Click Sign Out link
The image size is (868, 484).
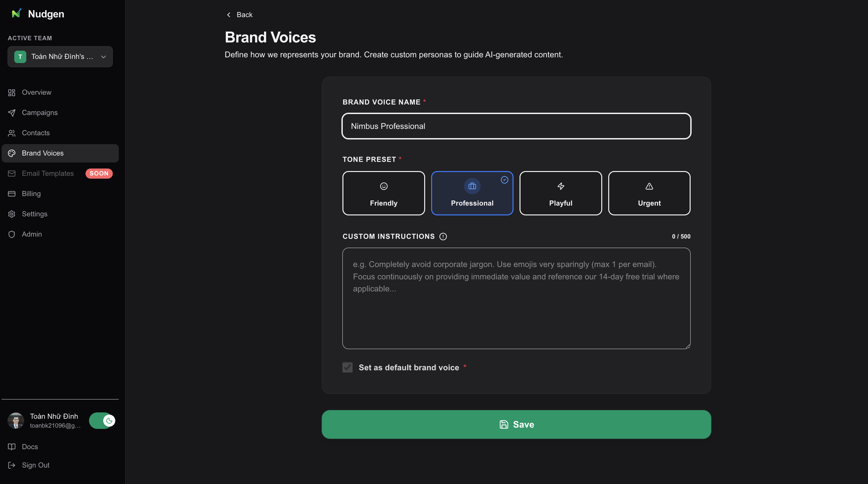pyautogui.click(x=35, y=465)
